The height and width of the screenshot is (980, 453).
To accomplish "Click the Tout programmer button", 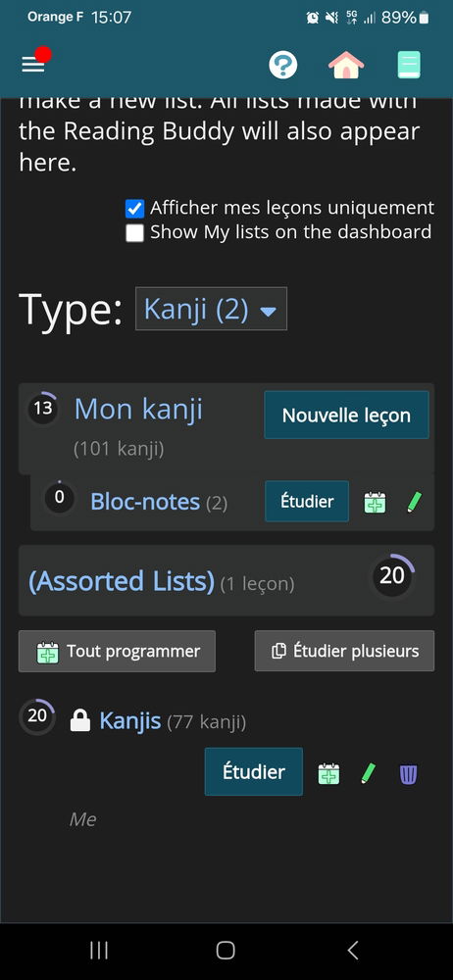I will pyautogui.click(x=117, y=652).
